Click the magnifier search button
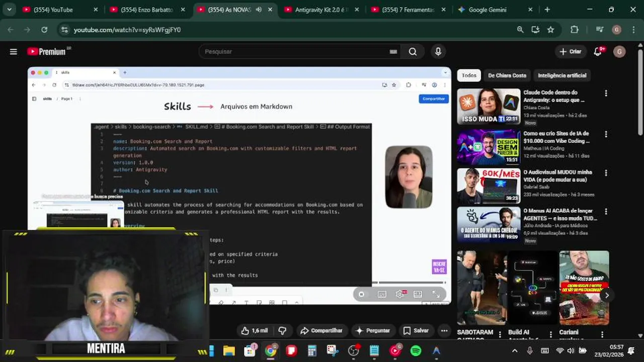The image size is (644, 362). (x=413, y=52)
